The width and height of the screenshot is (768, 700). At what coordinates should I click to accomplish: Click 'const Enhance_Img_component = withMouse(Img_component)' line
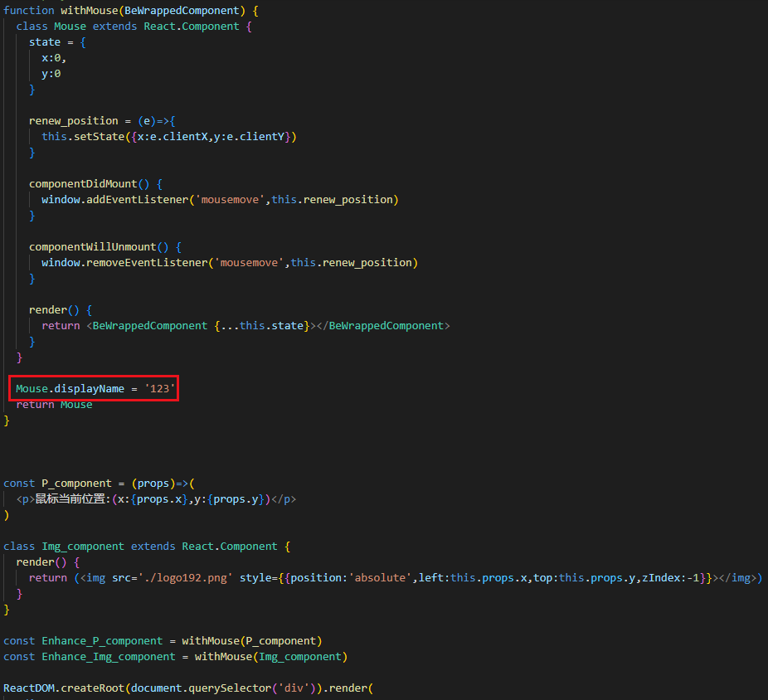[175, 657]
